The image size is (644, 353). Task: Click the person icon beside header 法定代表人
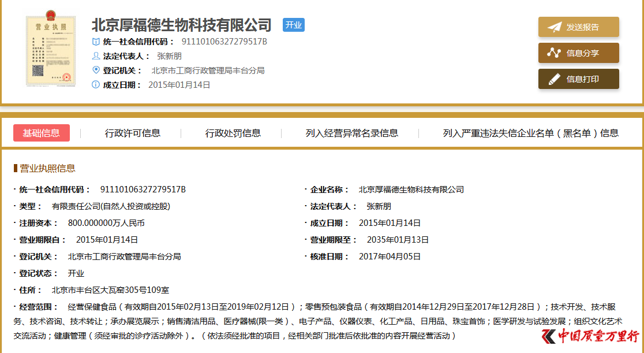(x=96, y=56)
